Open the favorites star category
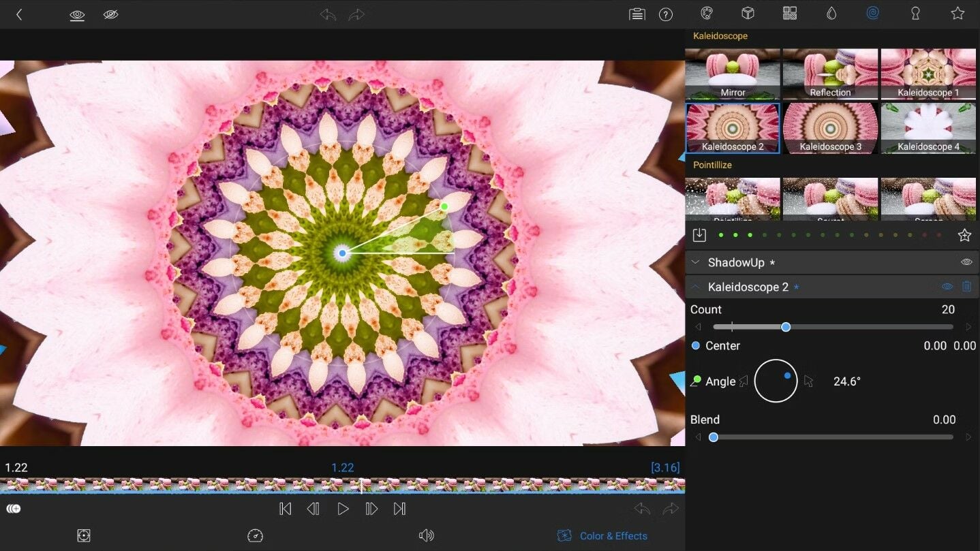Screen dimensions: 980x551 coord(958,14)
